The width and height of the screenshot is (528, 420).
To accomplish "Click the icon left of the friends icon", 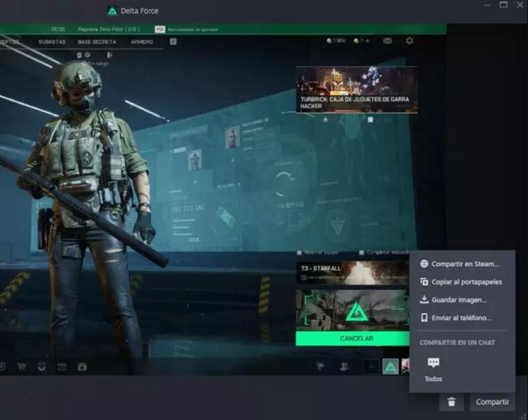I will point(320,367).
